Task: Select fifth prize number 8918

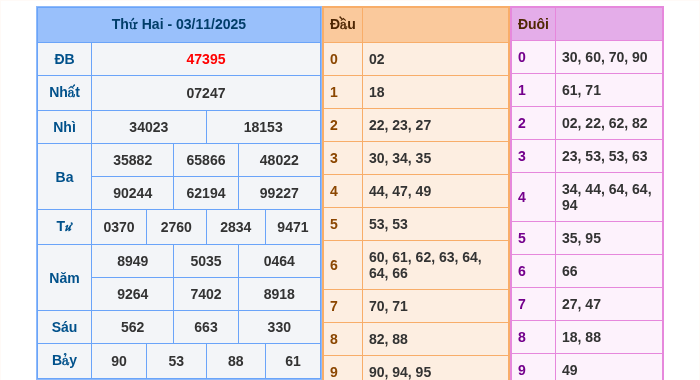Action: coord(279,294)
